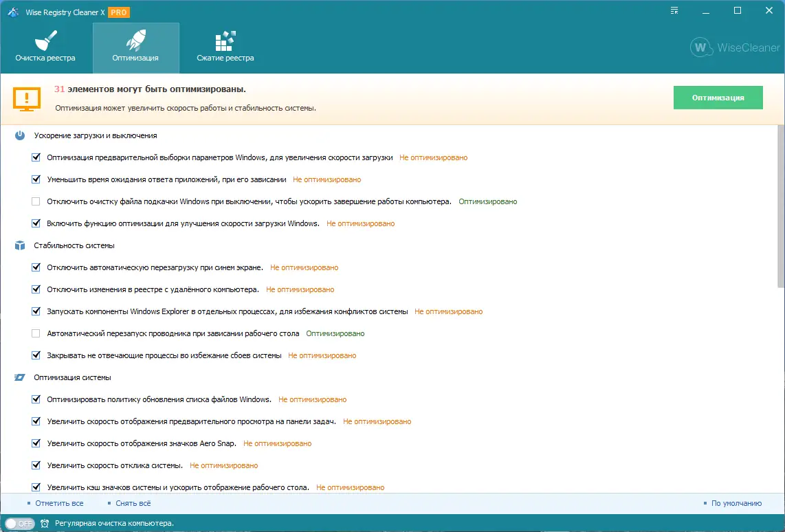Click the green Оптимизация button
This screenshot has height=532, width=785.
click(x=718, y=98)
